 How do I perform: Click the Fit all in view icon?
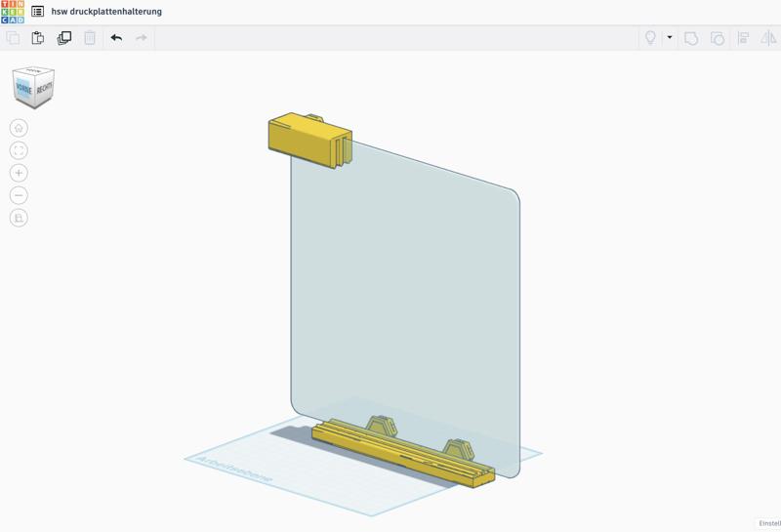19,150
